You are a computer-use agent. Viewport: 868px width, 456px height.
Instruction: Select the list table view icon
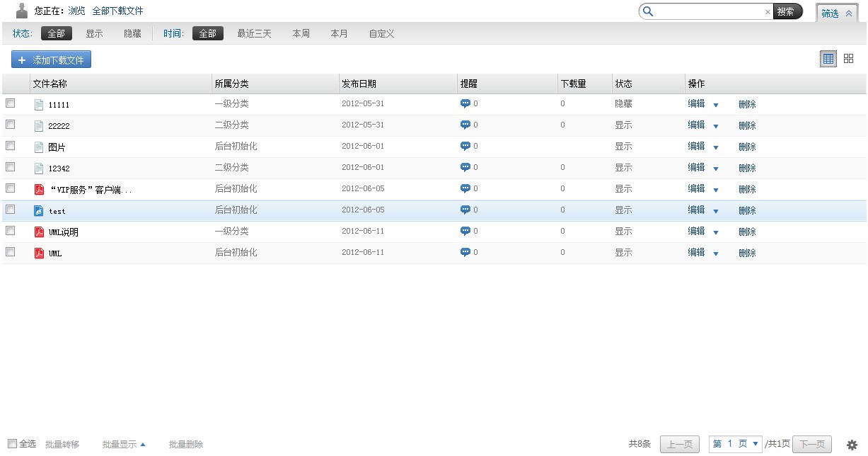pyautogui.click(x=828, y=59)
